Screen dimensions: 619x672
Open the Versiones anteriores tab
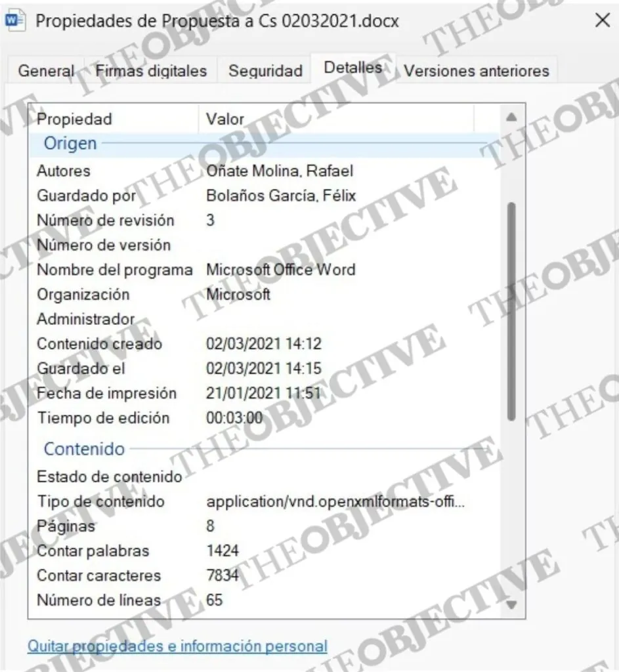coord(476,71)
